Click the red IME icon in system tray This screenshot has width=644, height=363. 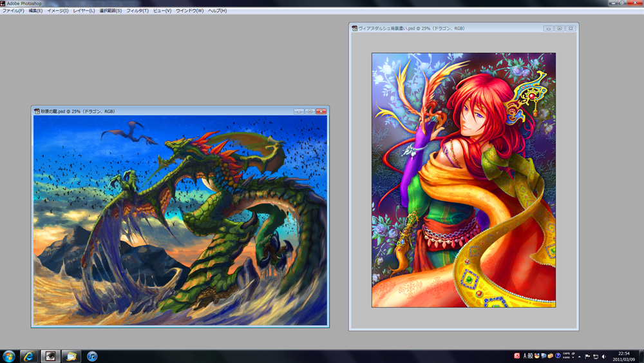(x=517, y=356)
